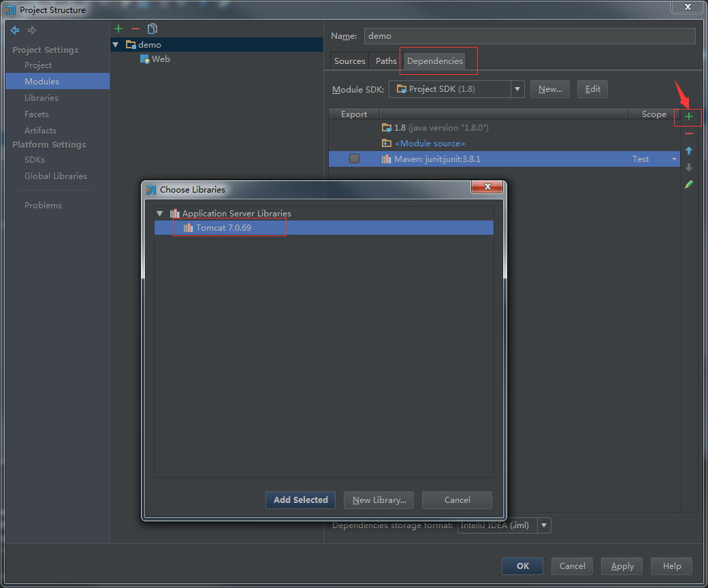Switch to the Sources tab
The height and width of the screenshot is (588, 708).
tap(349, 61)
